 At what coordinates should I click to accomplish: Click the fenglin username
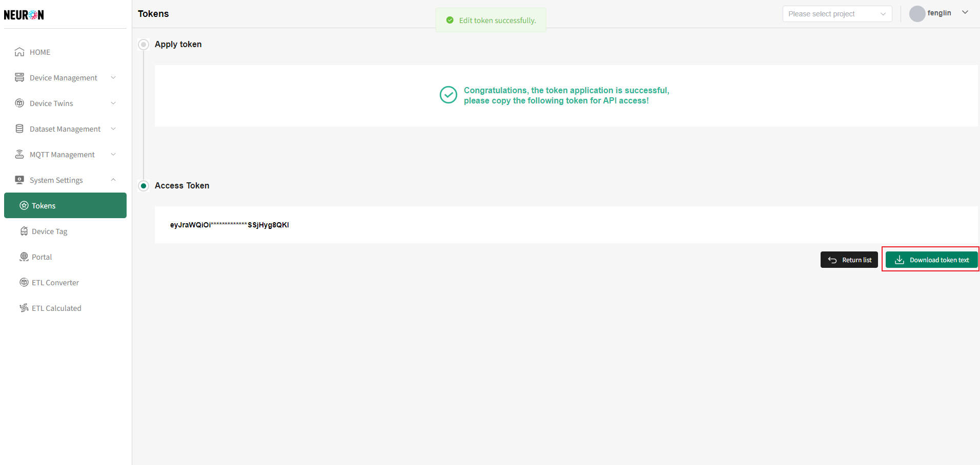[939, 13]
